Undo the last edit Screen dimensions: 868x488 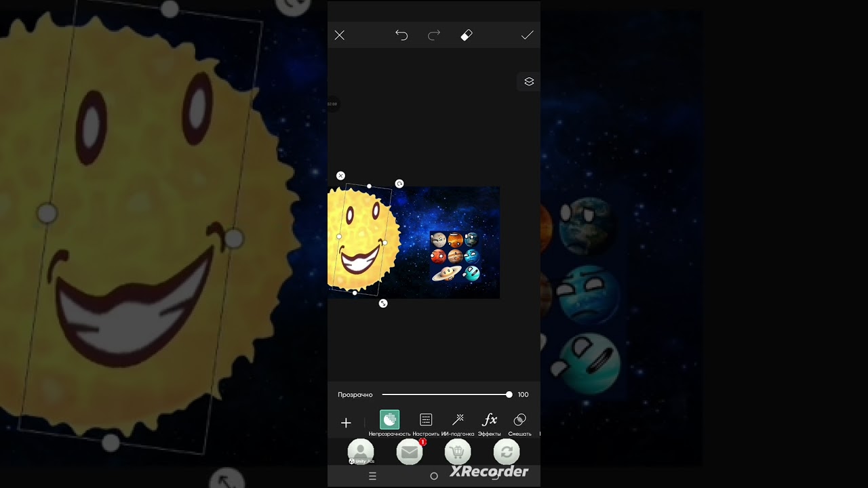pos(401,35)
